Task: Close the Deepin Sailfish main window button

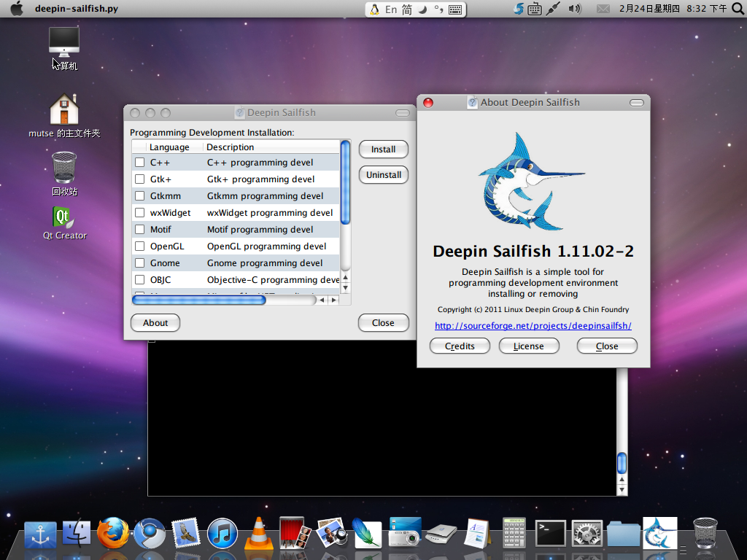Action: [x=384, y=323]
